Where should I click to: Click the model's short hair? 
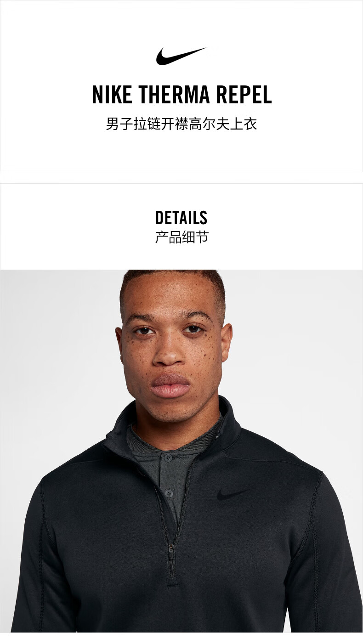(x=172, y=285)
